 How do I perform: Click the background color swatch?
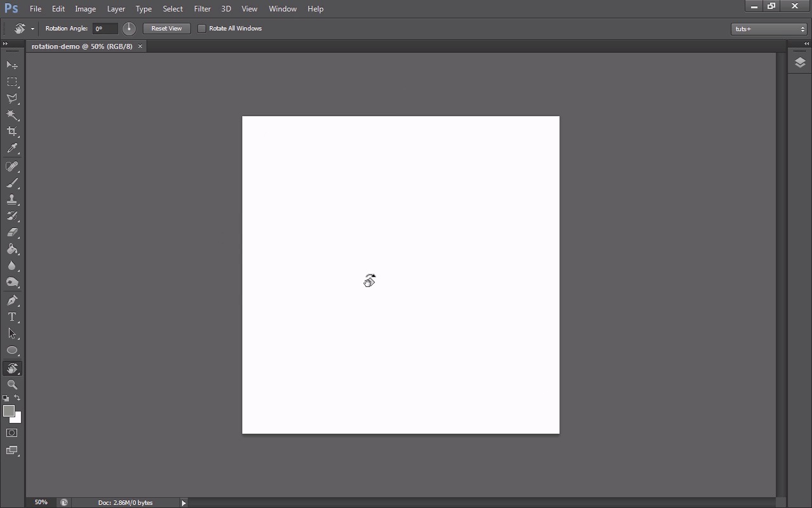pos(17,418)
